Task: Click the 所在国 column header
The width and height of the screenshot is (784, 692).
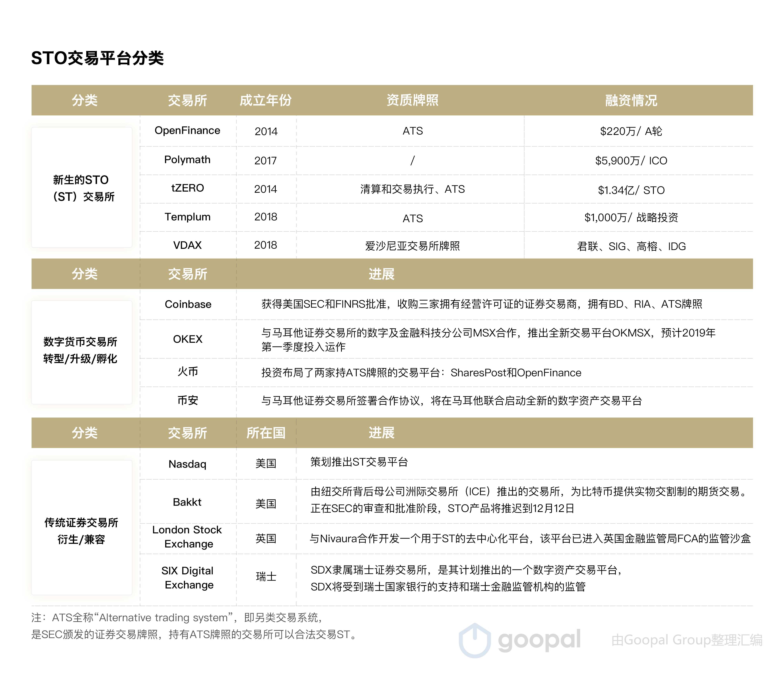Action: tap(265, 433)
